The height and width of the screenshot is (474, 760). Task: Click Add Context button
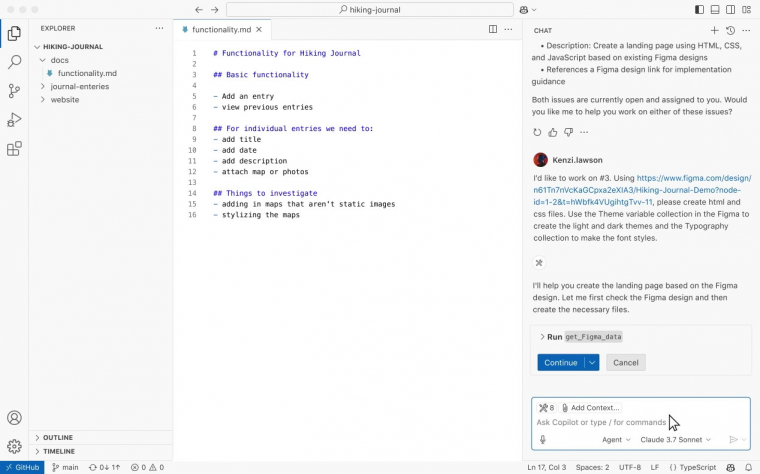[590, 408]
